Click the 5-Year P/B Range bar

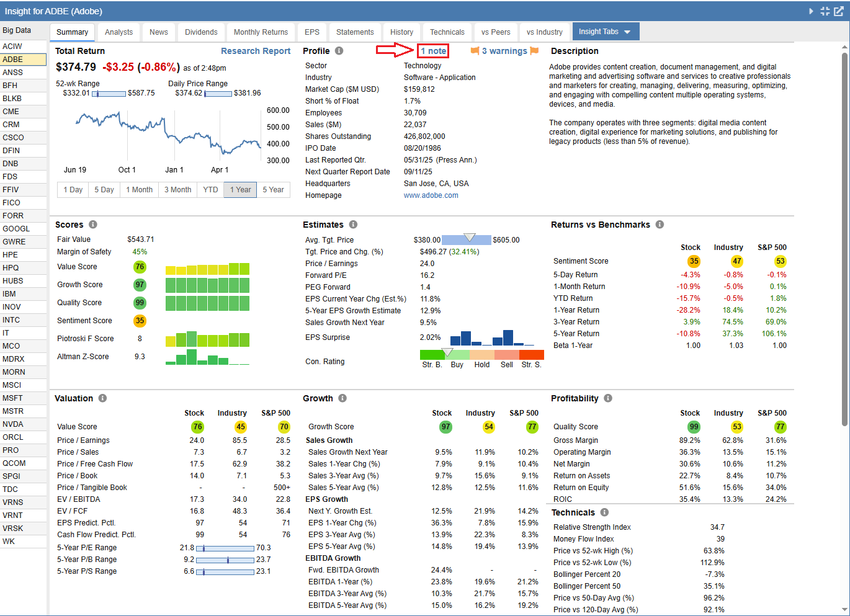tap(225, 560)
